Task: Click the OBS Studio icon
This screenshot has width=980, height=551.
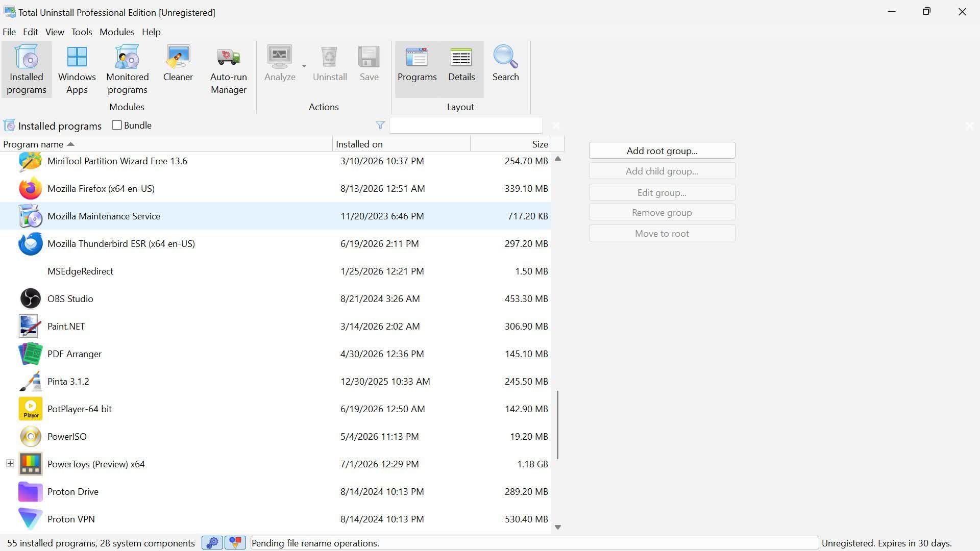Action: (31, 299)
